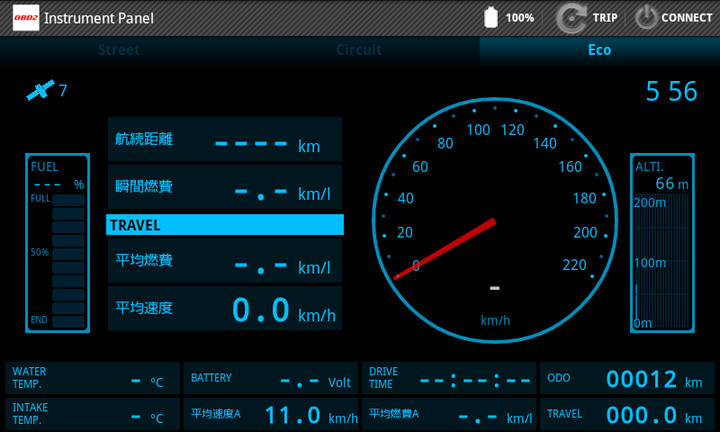The height and width of the screenshot is (432, 720).
Task: Tap the 平均速度 0.0 km/h panel
Action: [x=225, y=308]
